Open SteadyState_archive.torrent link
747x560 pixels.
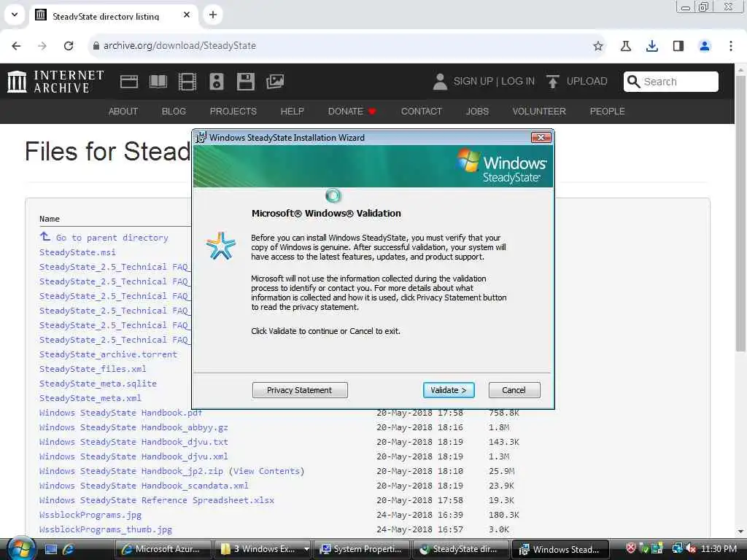(x=108, y=354)
